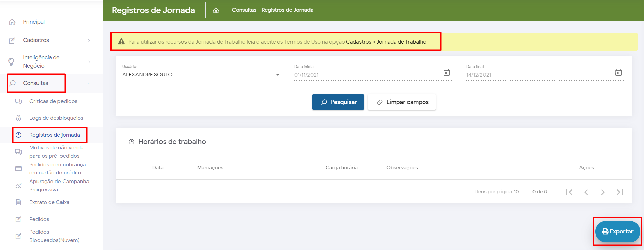This screenshot has width=644, height=250.
Task: Open Principal in the sidebar
Action: [34, 22]
